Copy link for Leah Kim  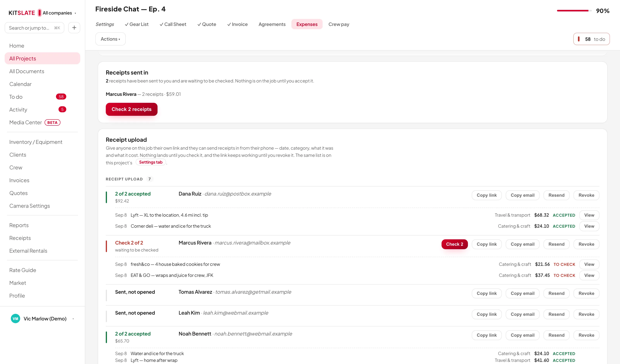pyautogui.click(x=486, y=314)
